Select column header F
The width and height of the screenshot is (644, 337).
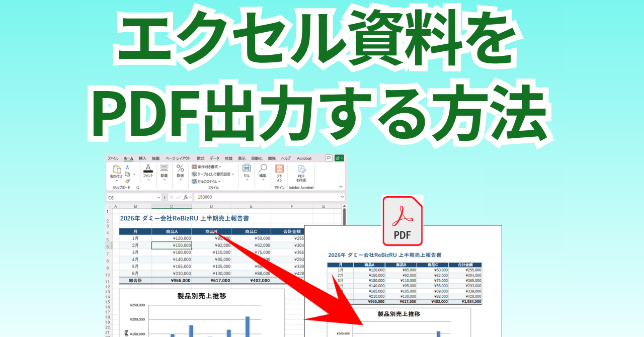pos(292,206)
